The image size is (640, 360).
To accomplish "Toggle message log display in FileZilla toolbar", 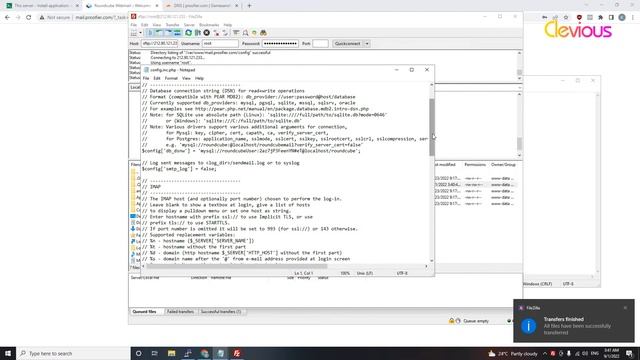I will click(150, 33).
